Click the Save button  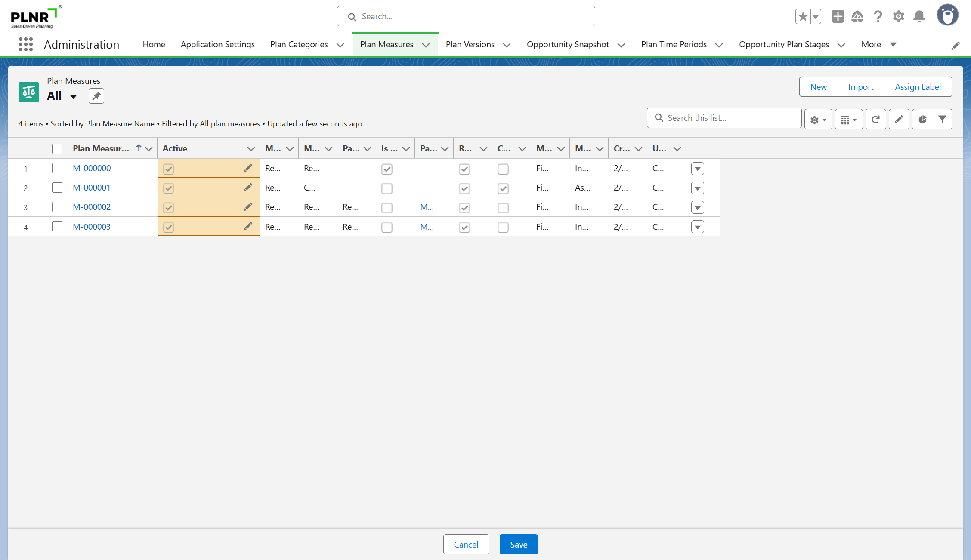(x=518, y=545)
